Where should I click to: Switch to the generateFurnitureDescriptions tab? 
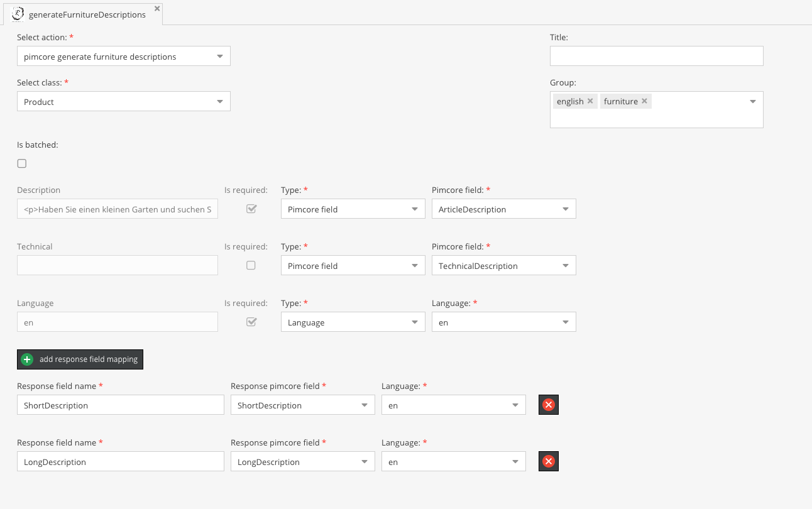87,14
